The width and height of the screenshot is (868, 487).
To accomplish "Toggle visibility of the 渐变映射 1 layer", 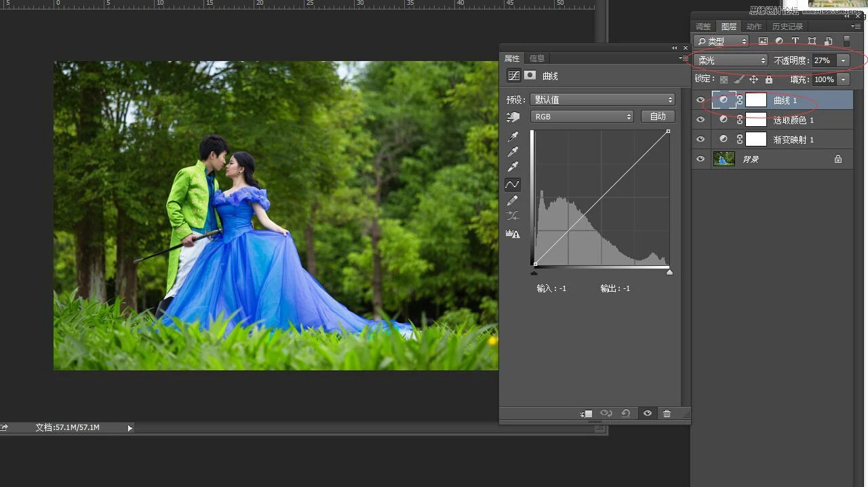I will pyautogui.click(x=701, y=139).
